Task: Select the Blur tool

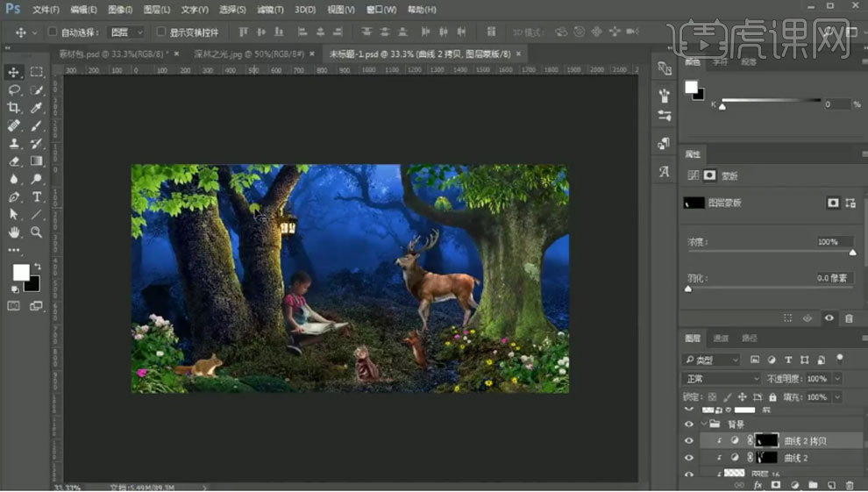Action: [14, 179]
